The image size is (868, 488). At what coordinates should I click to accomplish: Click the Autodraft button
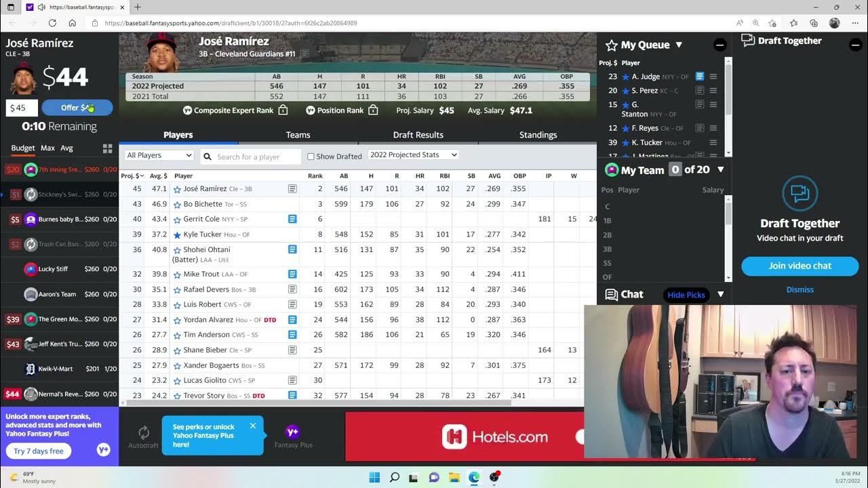144,437
